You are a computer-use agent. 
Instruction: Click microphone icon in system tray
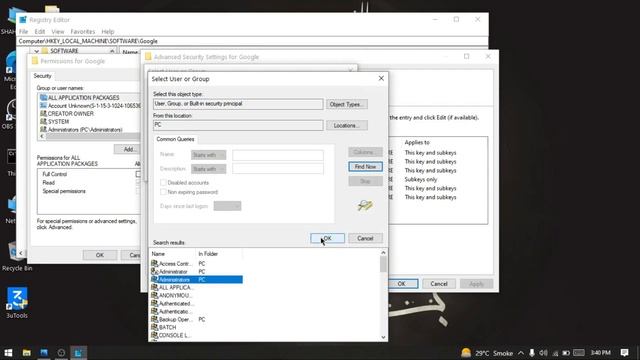coord(531,353)
